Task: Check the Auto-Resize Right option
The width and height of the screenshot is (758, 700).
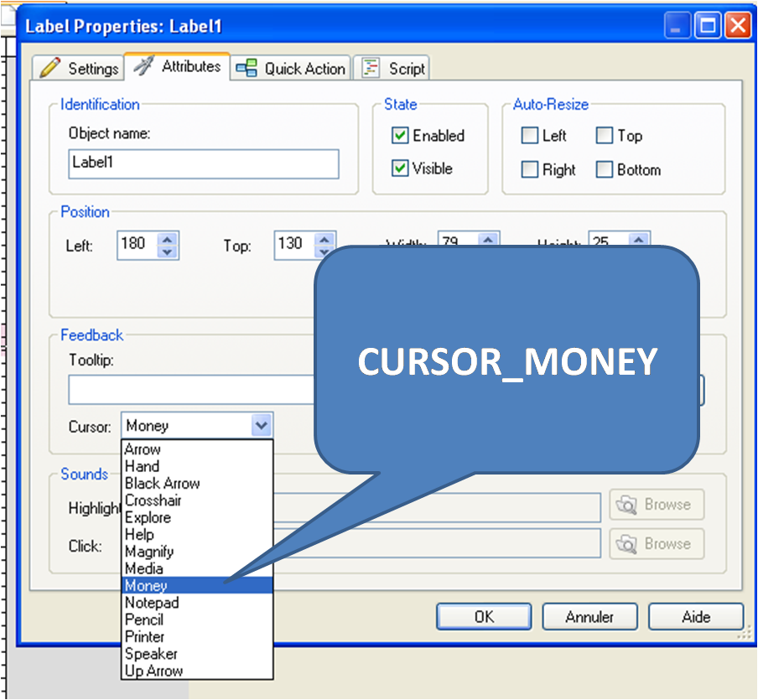Action: [529, 169]
